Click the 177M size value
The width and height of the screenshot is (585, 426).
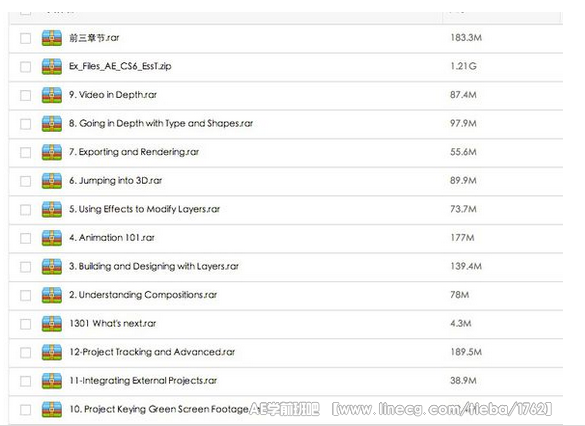click(462, 238)
